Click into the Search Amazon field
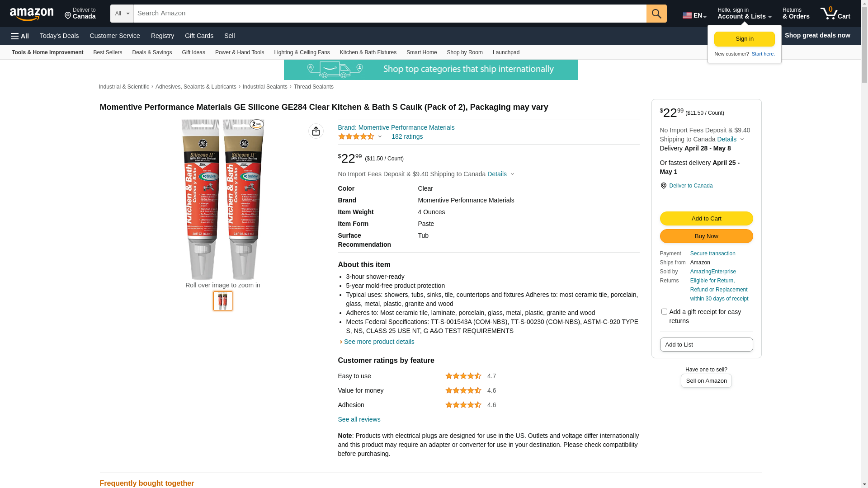 pos(390,14)
